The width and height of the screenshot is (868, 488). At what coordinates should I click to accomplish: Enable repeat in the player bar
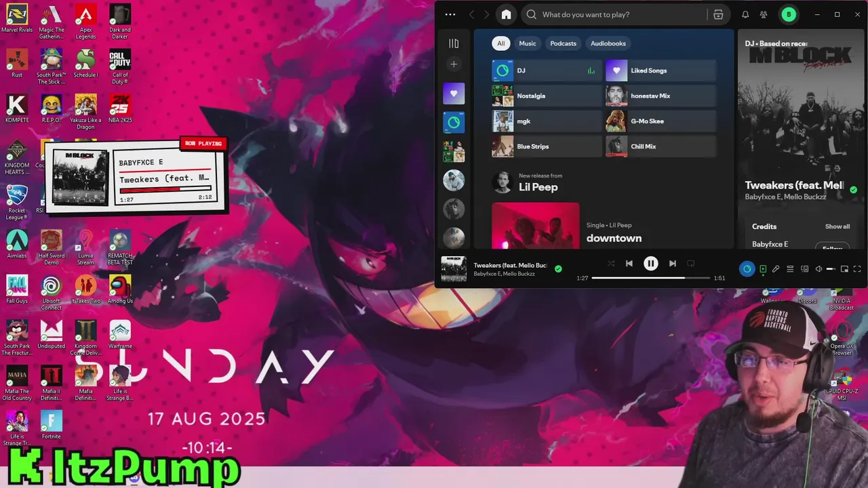(690, 264)
